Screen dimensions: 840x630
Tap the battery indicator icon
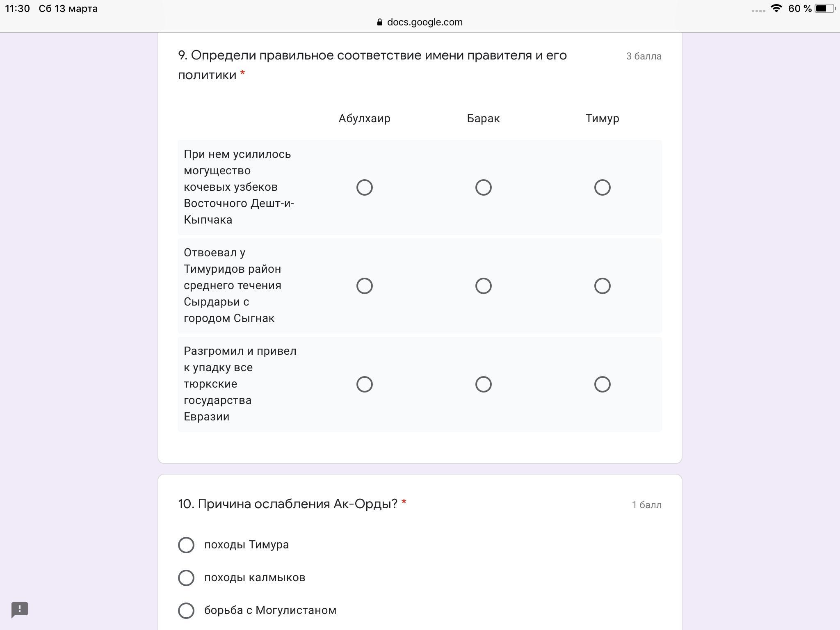(x=825, y=9)
